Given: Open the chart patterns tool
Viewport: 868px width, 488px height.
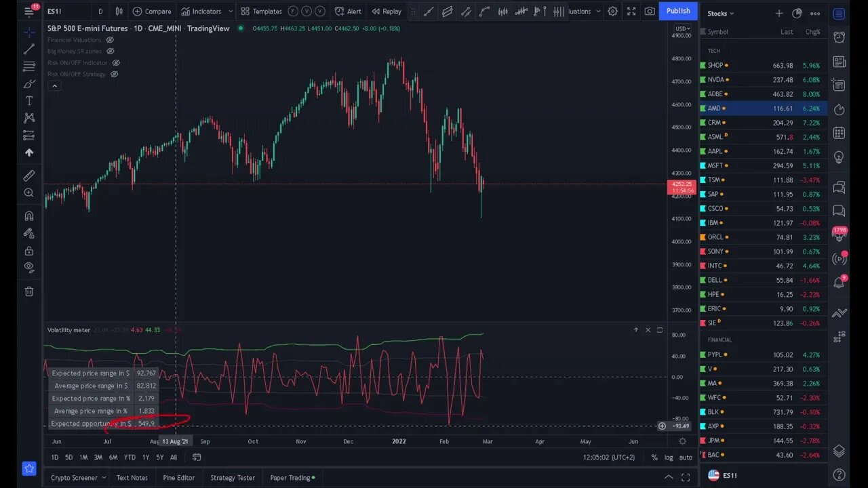Looking at the screenshot, I should coord(28,118).
